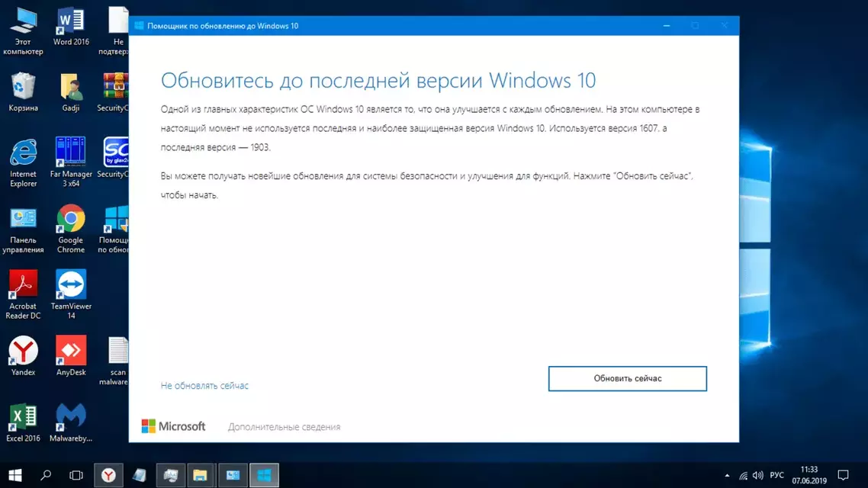Viewport: 868px width, 488px height.
Task: Select the TeamViewer 14 desktop shortcut
Action: [71, 295]
